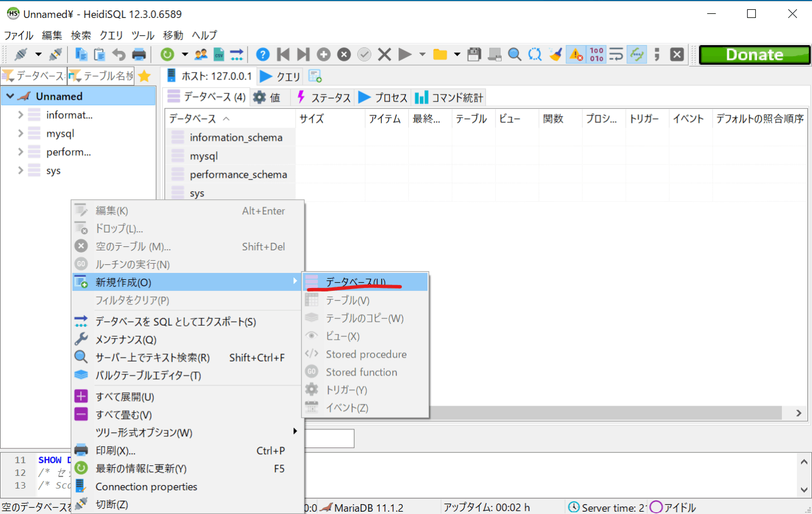
Task: Click the save floppy disk icon
Action: pyautogui.click(x=474, y=54)
